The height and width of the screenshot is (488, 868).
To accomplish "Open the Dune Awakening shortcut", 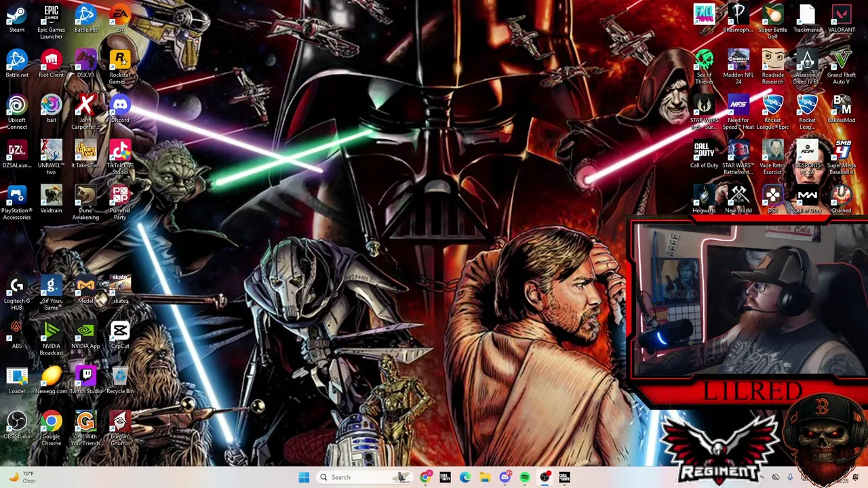I will point(85,203).
